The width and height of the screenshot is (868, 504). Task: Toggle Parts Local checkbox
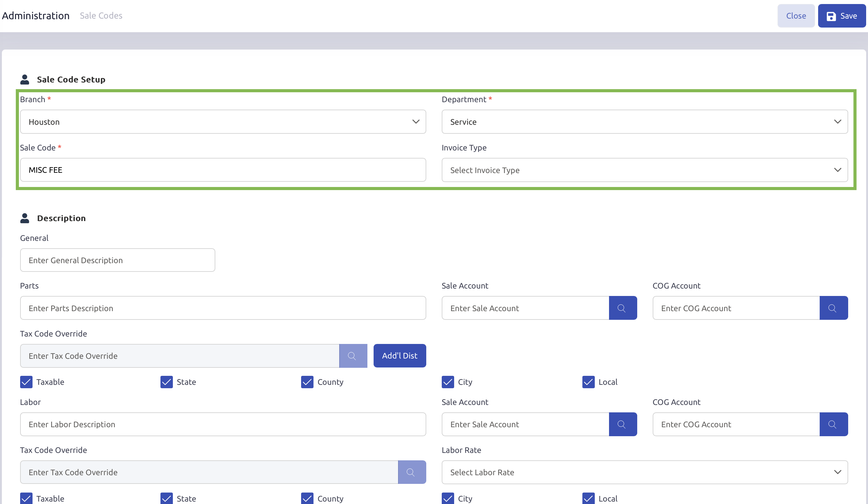588,382
